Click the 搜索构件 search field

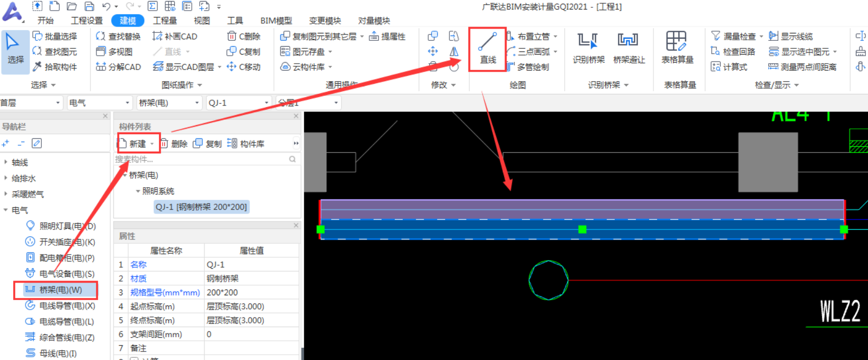206,159
